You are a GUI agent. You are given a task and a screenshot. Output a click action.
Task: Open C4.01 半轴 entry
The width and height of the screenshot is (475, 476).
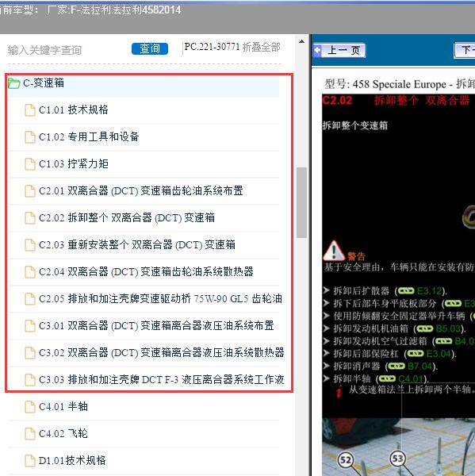pyautogui.click(x=63, y=406)
